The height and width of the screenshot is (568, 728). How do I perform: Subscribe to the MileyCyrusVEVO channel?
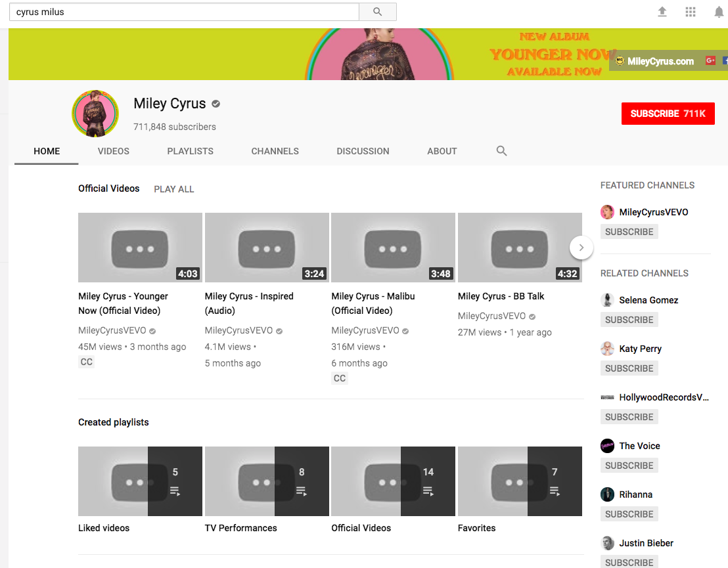pyautogui.click(x=629, y=232)
